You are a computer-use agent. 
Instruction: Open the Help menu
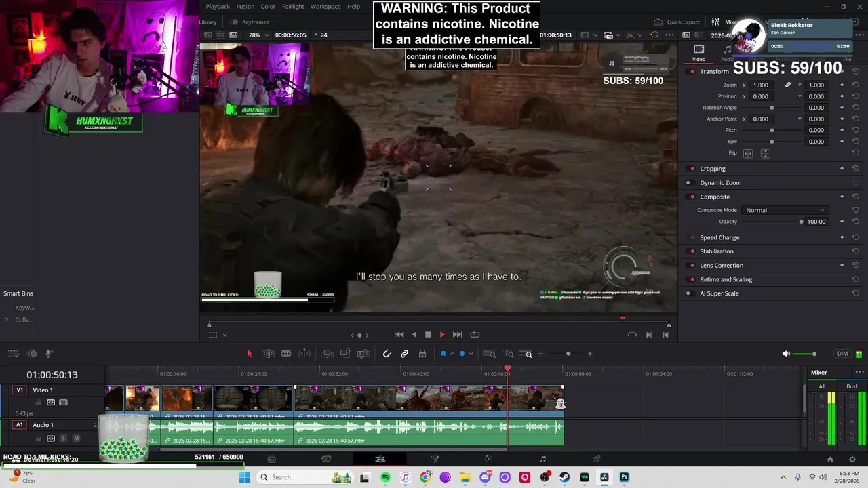coord(353,7)
